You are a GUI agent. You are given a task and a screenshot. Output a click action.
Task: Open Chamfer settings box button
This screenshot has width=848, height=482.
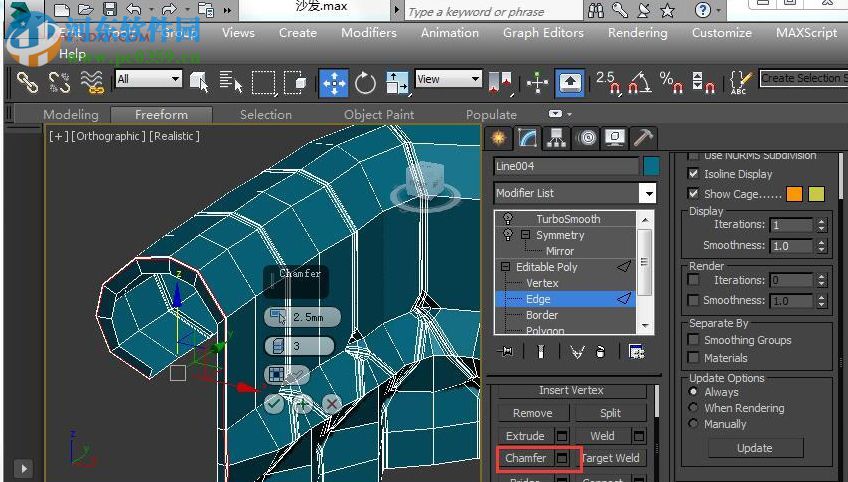point(562,458)
